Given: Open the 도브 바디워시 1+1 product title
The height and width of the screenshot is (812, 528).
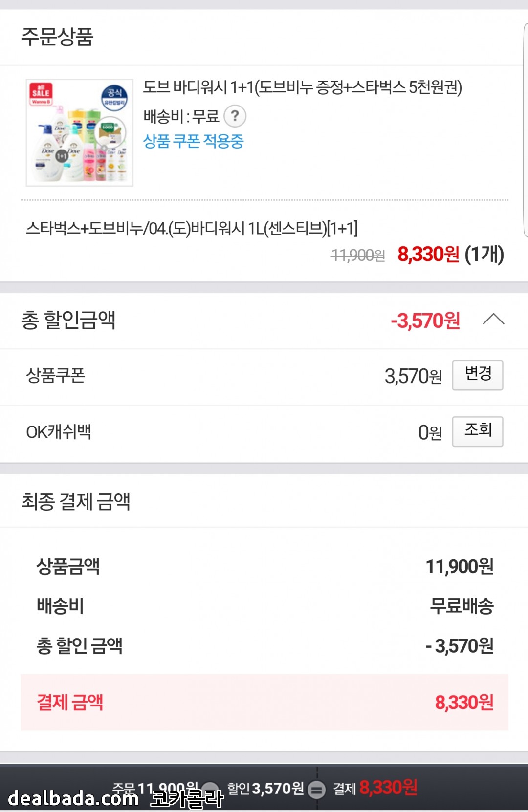Looking at the screenshot, I should pos(302,87).
